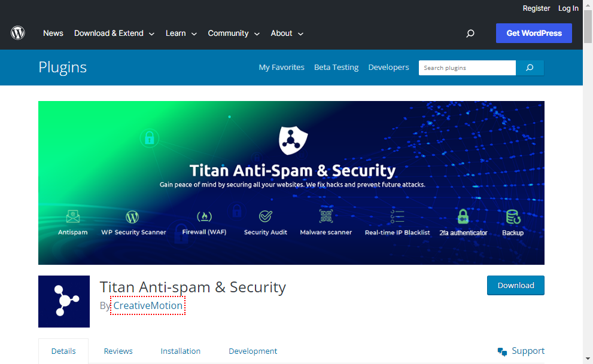Click the WordPress logo icon

click(18, 33)
